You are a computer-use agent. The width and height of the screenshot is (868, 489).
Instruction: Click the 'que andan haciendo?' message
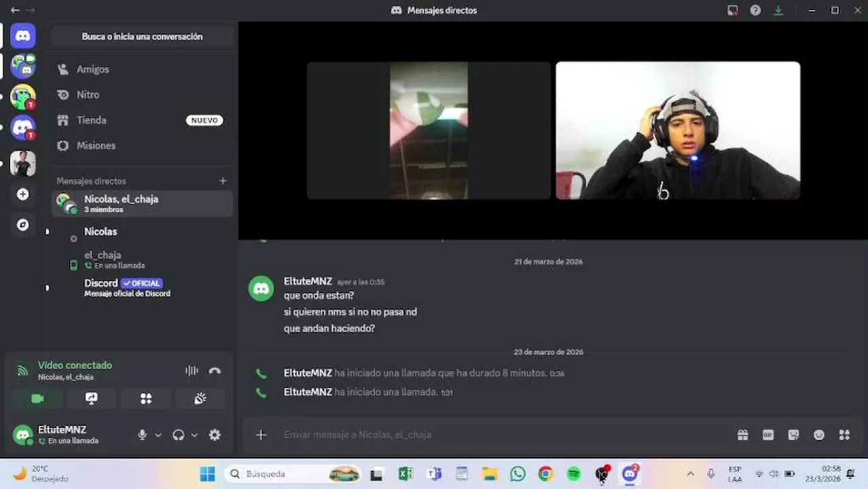coord(329,328)
